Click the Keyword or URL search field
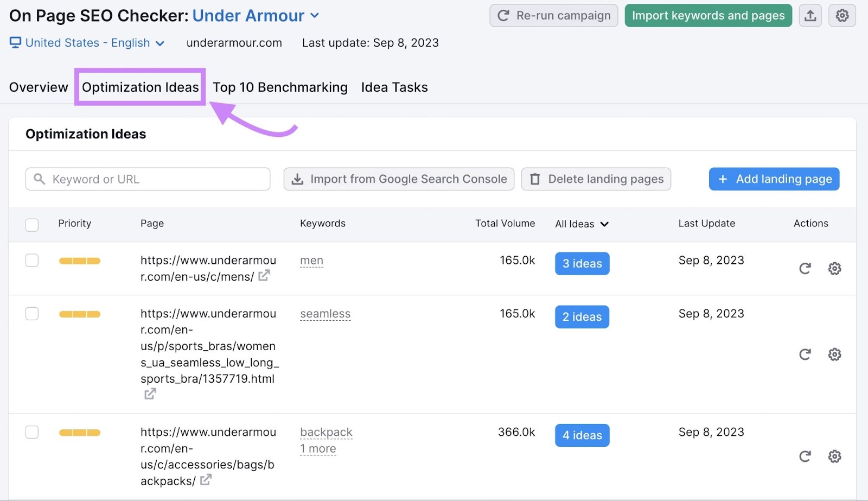The image size is (868, 501). pos(148,179)
